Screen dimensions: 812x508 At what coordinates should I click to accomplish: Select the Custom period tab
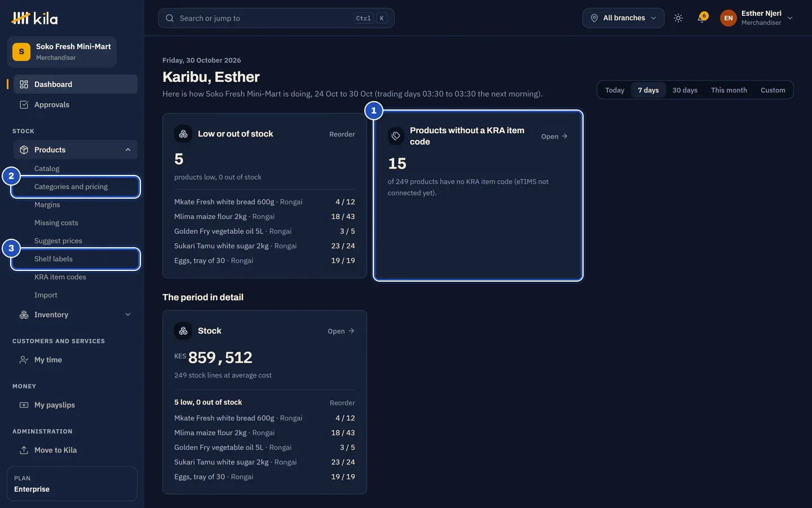pos(773,90)
